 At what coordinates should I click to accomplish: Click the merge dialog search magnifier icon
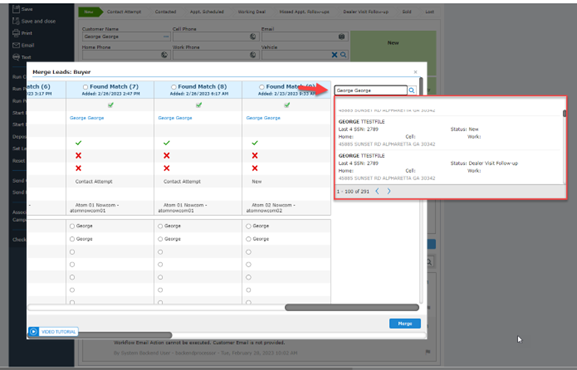(x=412, y=90)
